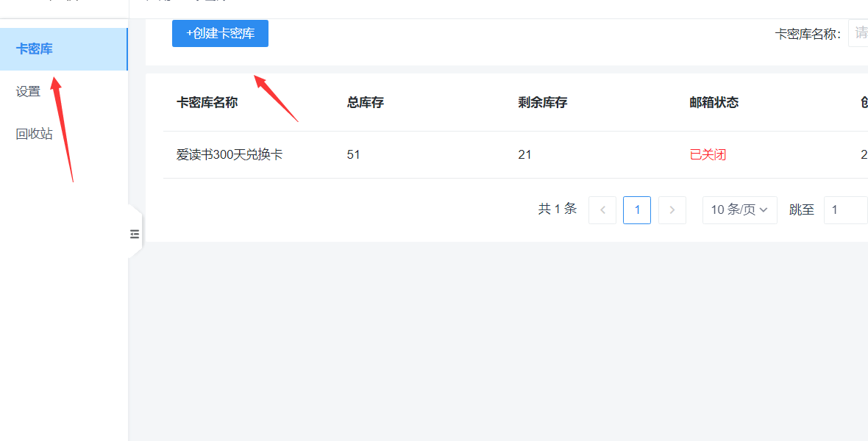This screenshot has width=868, height=441.
Task: Open 设置 in the sidebar
Action: point(28,91)
